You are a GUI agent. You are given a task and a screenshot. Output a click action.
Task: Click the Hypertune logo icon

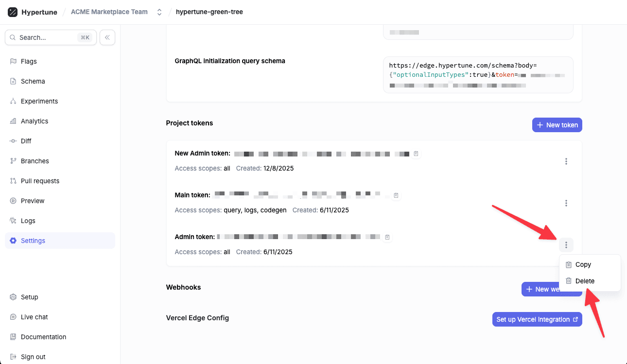pyautogui.click(x=13, y=12)
